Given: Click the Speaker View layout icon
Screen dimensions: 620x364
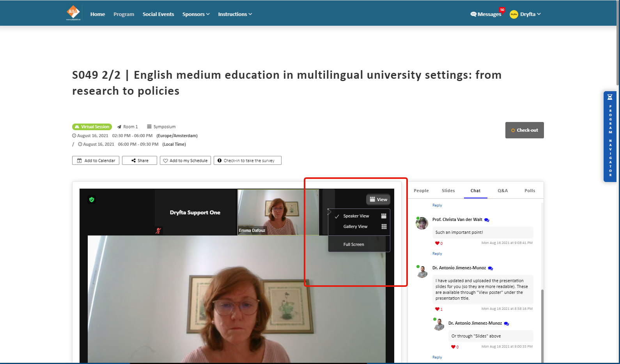Looking at the screenshot, I should pyautogui.click(x=384, y=216).
